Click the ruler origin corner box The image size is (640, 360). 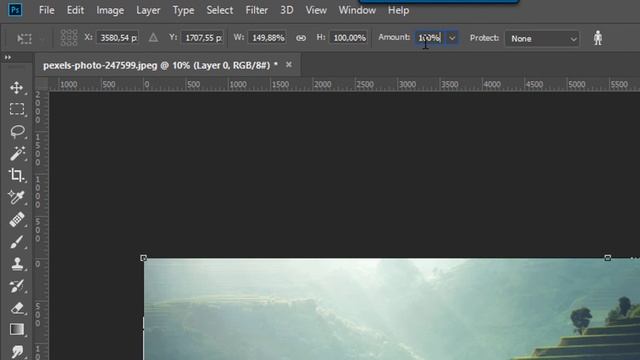click(41, 84)
